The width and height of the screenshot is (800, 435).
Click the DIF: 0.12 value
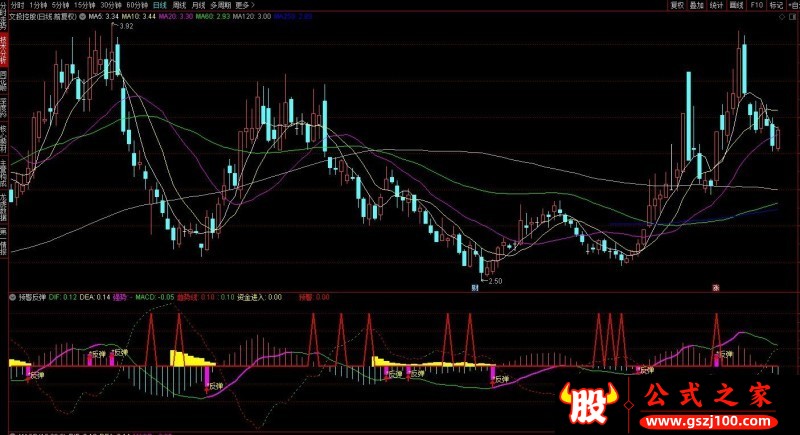point(63,297)
